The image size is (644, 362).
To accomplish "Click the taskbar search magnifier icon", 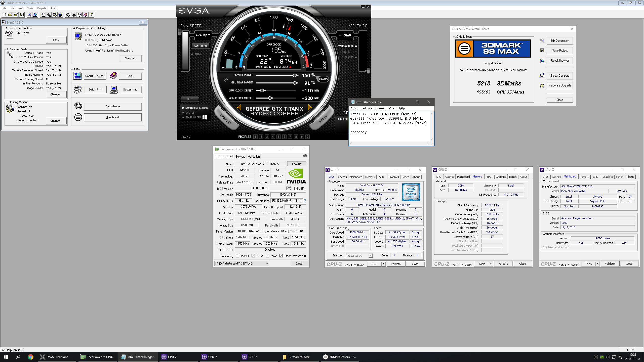I will pyautogui.click(x=18, y=357).
